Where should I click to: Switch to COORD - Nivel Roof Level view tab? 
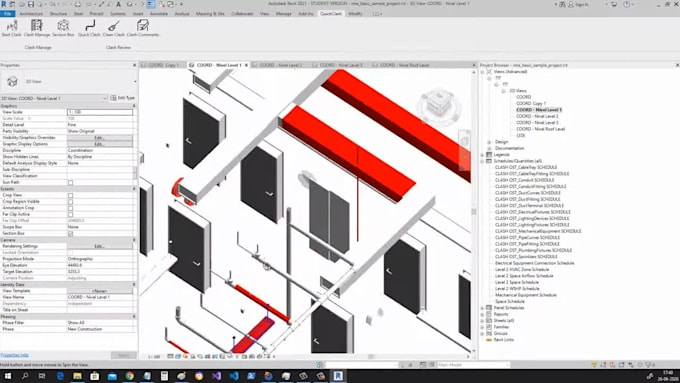(x=404, y=65)
